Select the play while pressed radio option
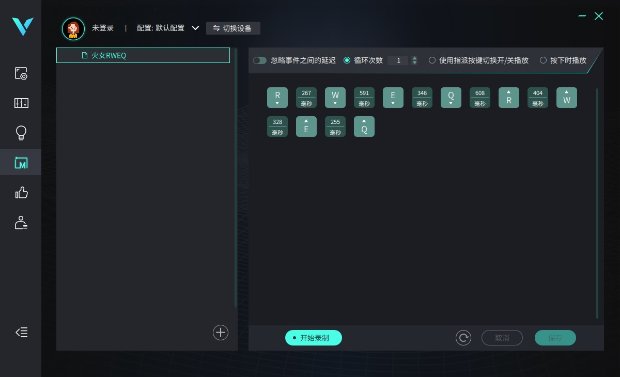Screen dimensions: 620x377 point(543,61)
